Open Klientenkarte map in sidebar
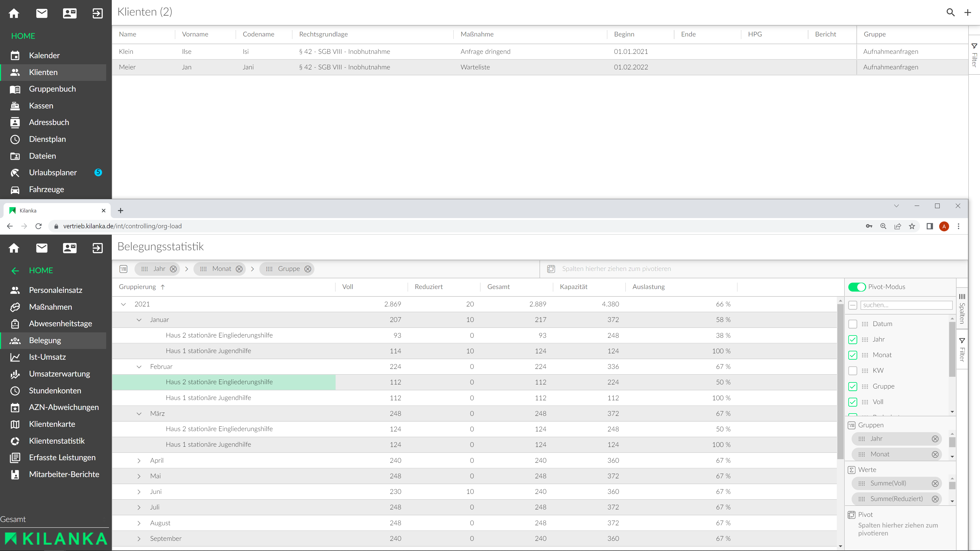 (52, 424)
